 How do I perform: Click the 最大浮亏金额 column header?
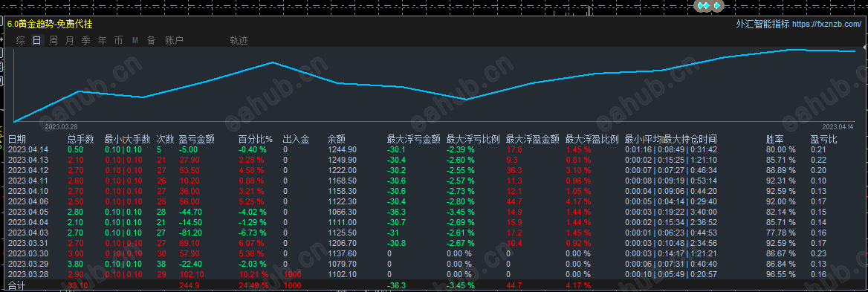pos(413,140)
